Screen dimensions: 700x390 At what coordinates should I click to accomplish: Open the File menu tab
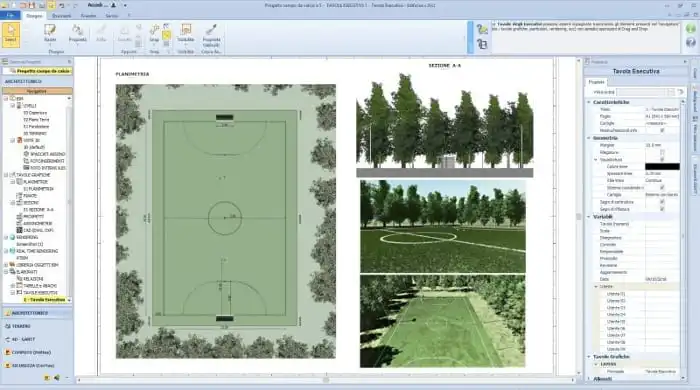pos(10,15)
